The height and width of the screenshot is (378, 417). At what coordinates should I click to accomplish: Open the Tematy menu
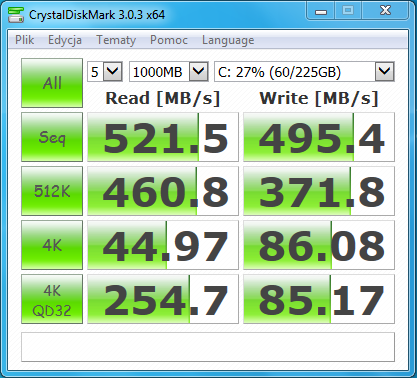tap(116, 40)
